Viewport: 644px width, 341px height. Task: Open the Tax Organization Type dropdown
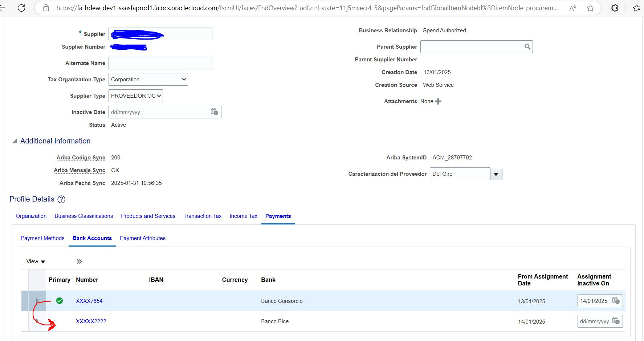pyautogui.click(x=183, y=79)
